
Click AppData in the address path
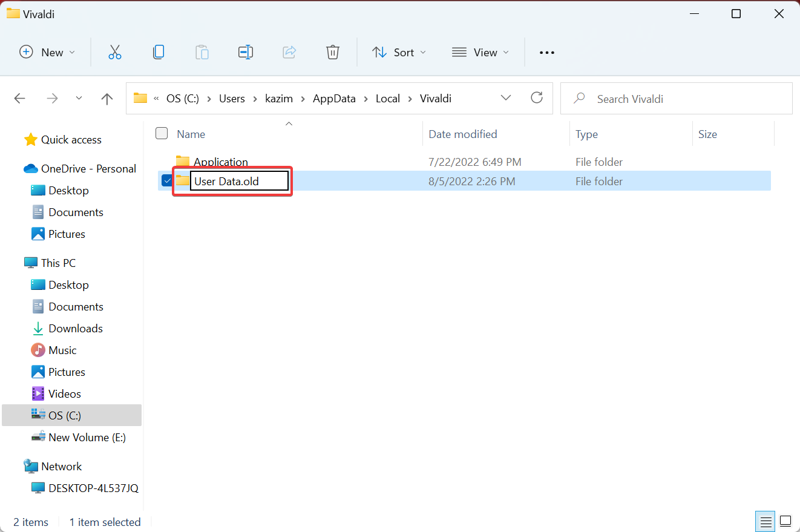[334, 99]
